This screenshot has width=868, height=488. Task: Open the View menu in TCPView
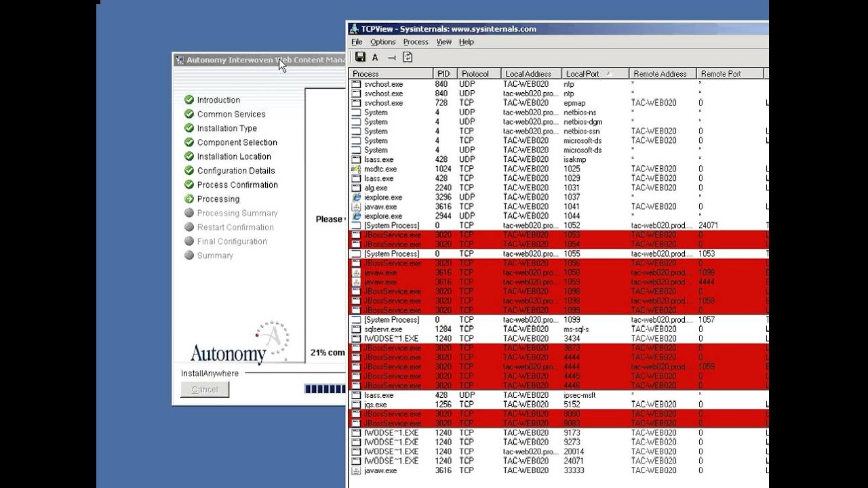click(x=443, y=42)
